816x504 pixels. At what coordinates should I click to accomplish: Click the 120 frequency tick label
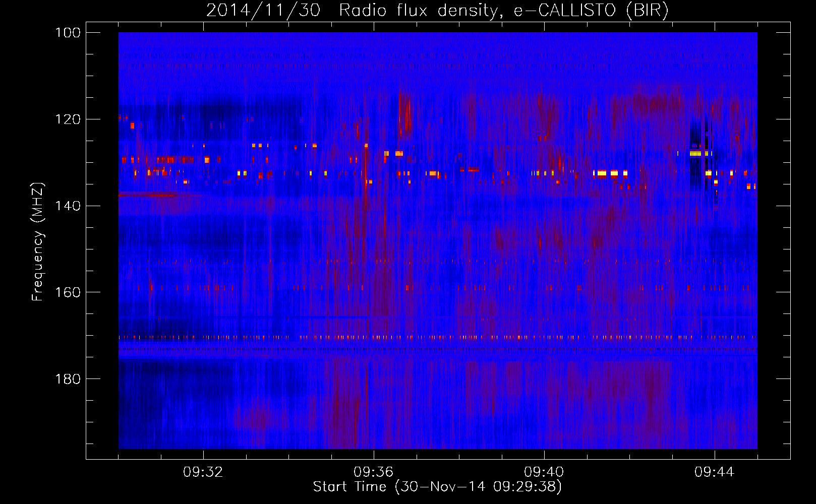tap(68, 119)
